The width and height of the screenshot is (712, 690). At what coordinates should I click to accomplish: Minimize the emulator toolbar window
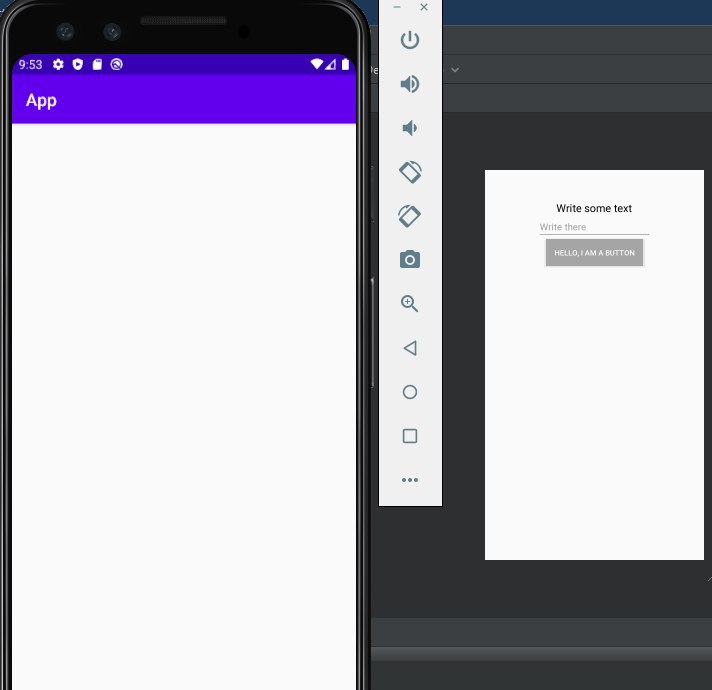click(x=397, y=7)
